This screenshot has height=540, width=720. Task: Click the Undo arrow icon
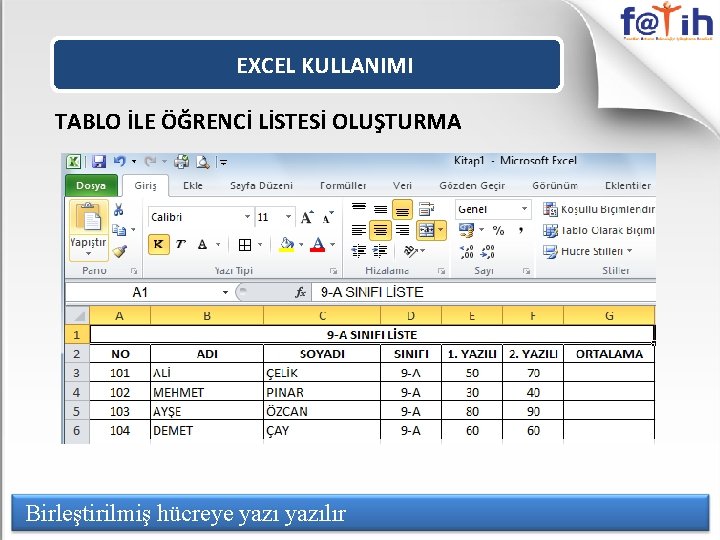[x=120, y=161]
